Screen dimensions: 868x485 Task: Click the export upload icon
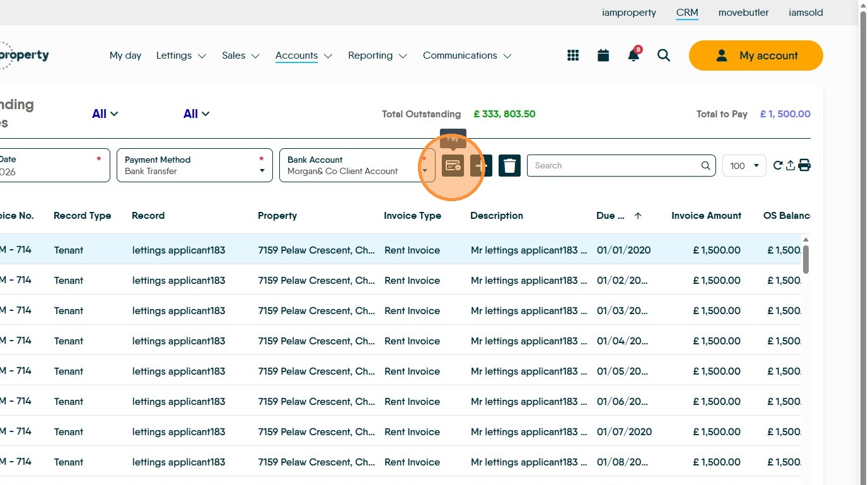point(790,165)
